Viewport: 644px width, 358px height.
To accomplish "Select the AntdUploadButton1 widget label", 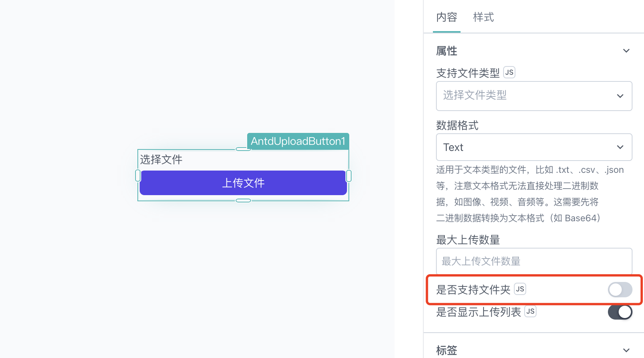I will (298, 141).
